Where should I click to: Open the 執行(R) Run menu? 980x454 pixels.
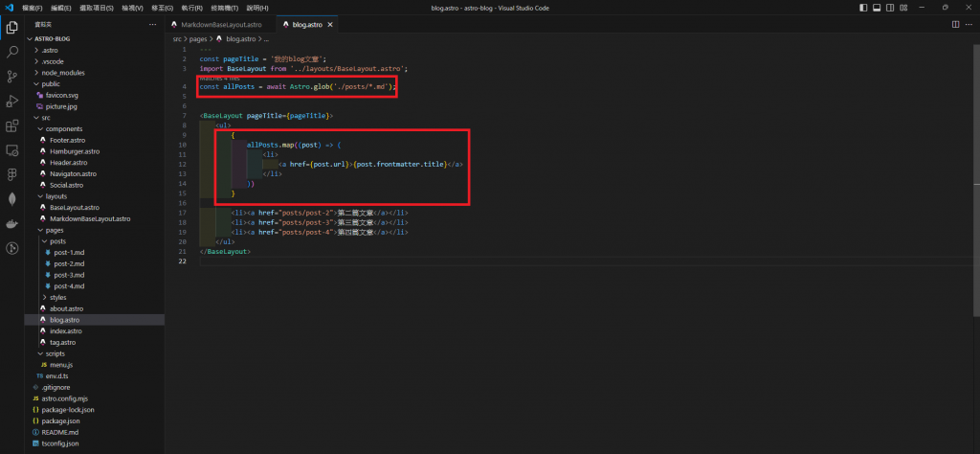pos(191,8)
